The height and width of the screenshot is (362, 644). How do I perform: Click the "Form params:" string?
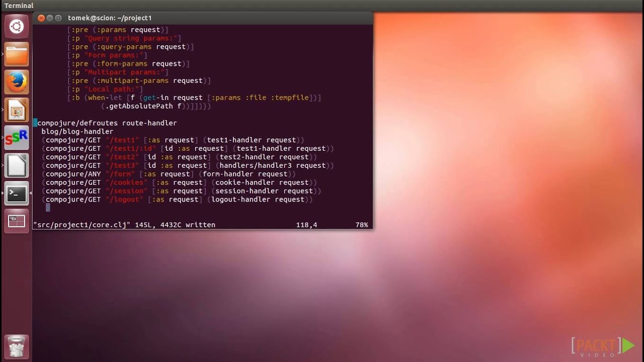tap(114, 55)
